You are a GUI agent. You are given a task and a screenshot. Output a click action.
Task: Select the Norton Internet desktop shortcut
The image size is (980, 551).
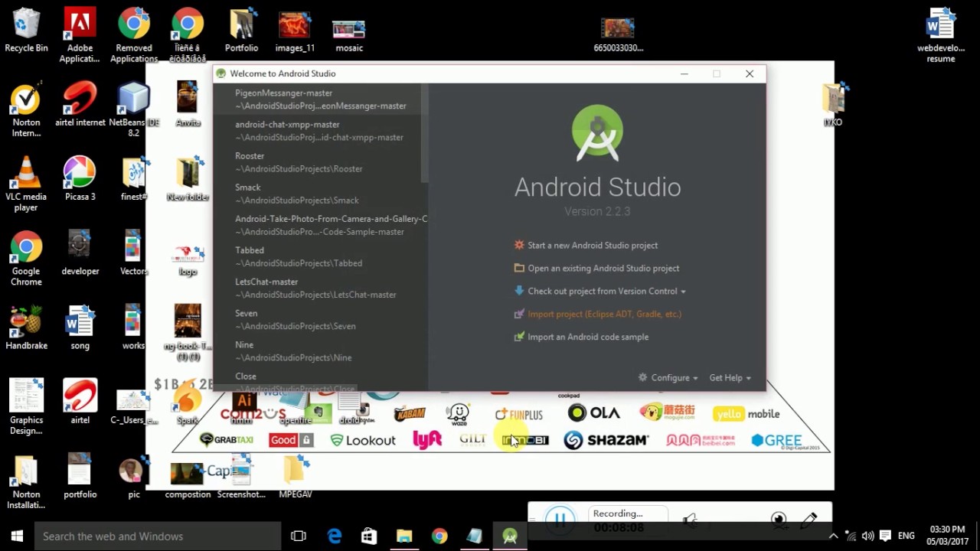point(26,111)
